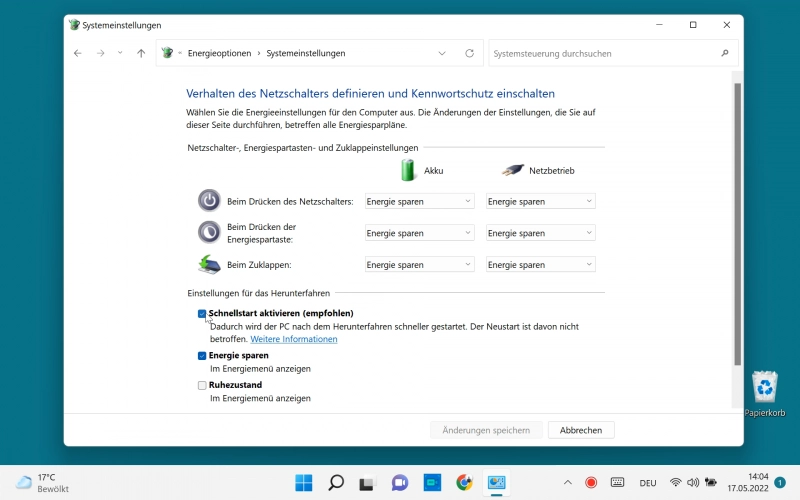Image resolution: width=800 pixels, height=500 pixels.
Task: Click the red record tray icon
Action: (591, 482)
